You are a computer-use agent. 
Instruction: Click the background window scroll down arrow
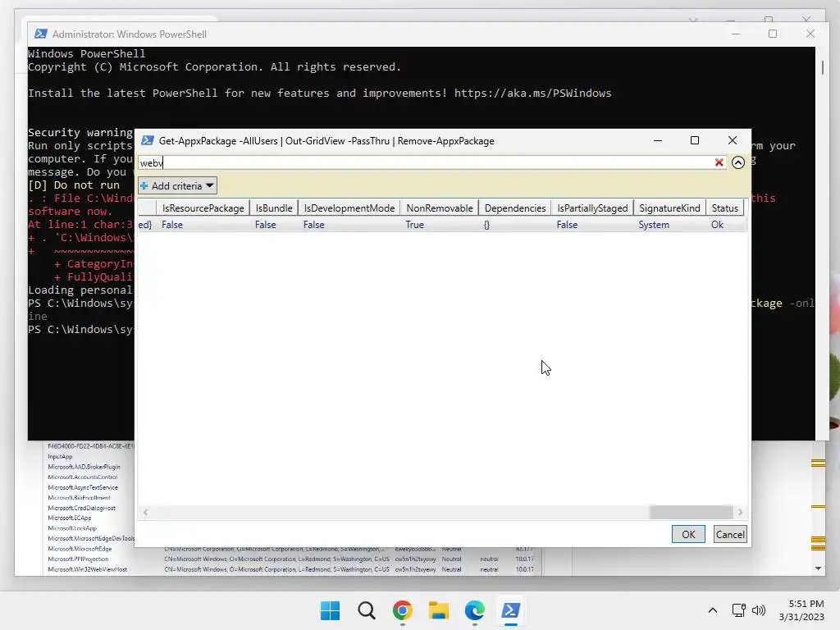pos(818,568)
